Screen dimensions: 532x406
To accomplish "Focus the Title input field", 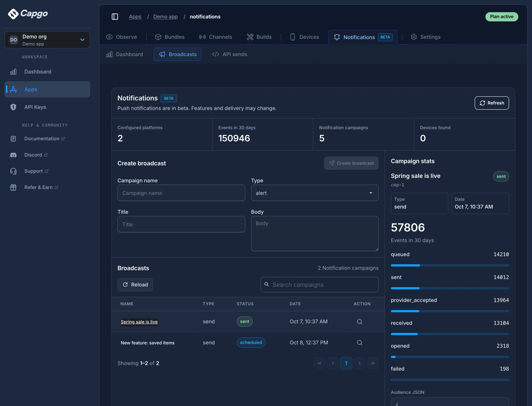I will coord(181,224).
